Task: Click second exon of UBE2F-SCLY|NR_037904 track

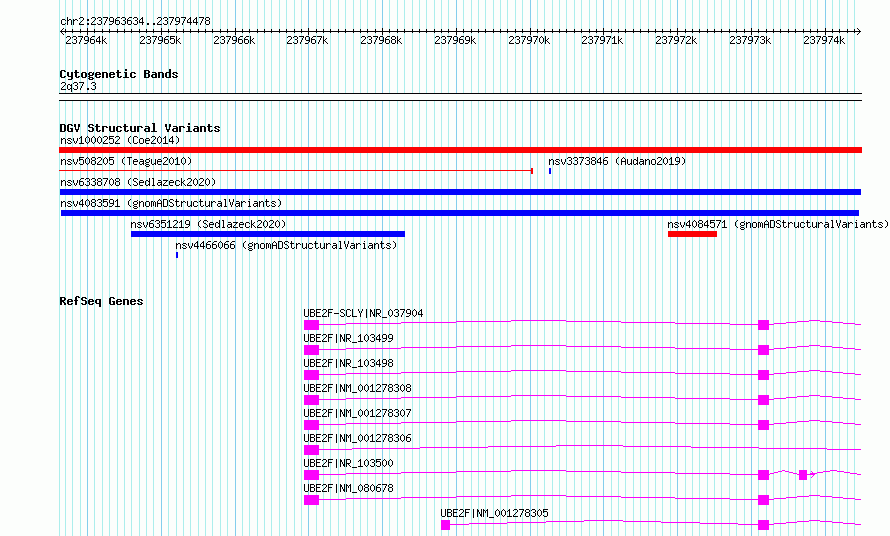Action: (x=763, y=325)
